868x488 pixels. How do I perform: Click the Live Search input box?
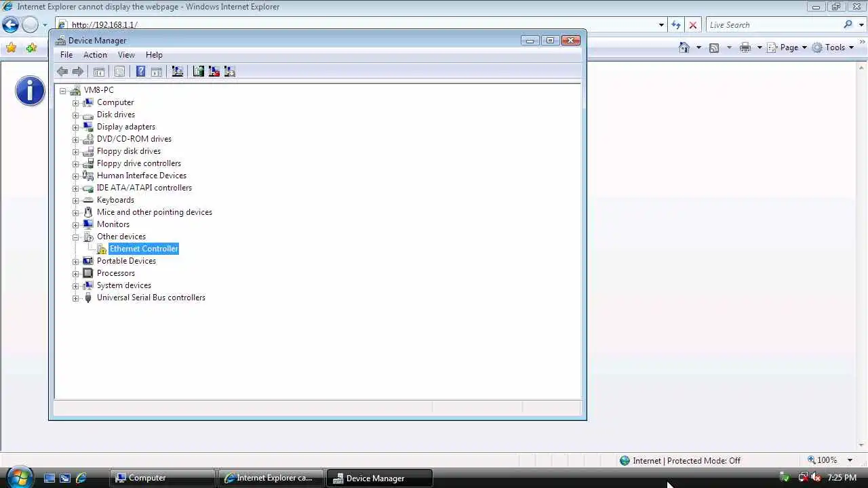coord(773,25)
